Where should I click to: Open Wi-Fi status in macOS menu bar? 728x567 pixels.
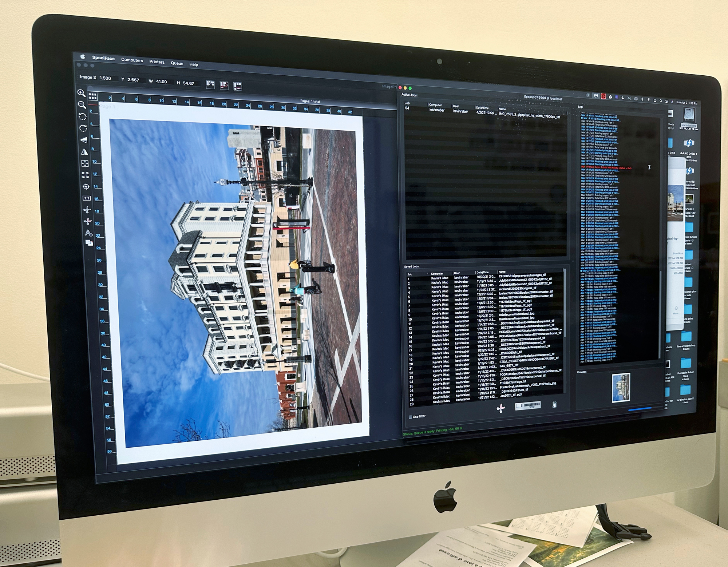pyautogui.click(x=648, y=100)
